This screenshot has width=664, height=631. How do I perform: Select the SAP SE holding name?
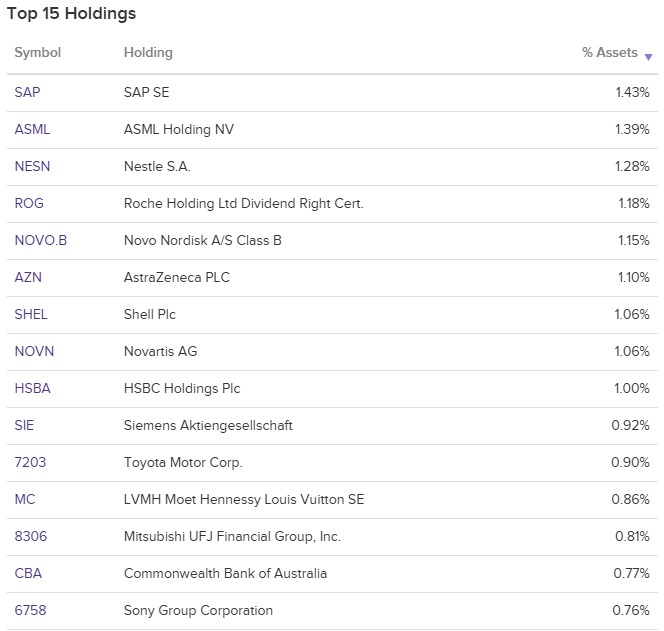147,92
